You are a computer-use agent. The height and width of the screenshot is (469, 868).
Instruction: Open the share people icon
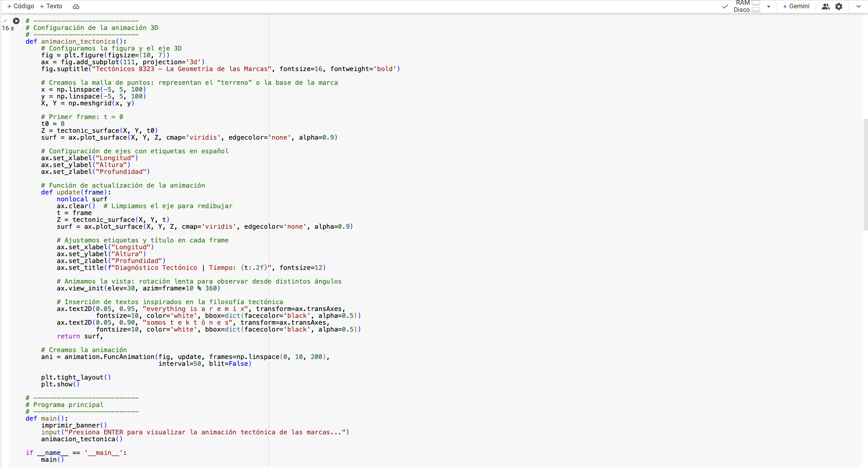tap(825, 6)
